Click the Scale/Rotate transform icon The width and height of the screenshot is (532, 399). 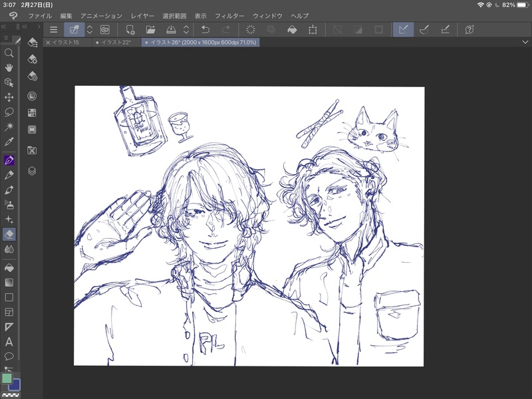313,29
